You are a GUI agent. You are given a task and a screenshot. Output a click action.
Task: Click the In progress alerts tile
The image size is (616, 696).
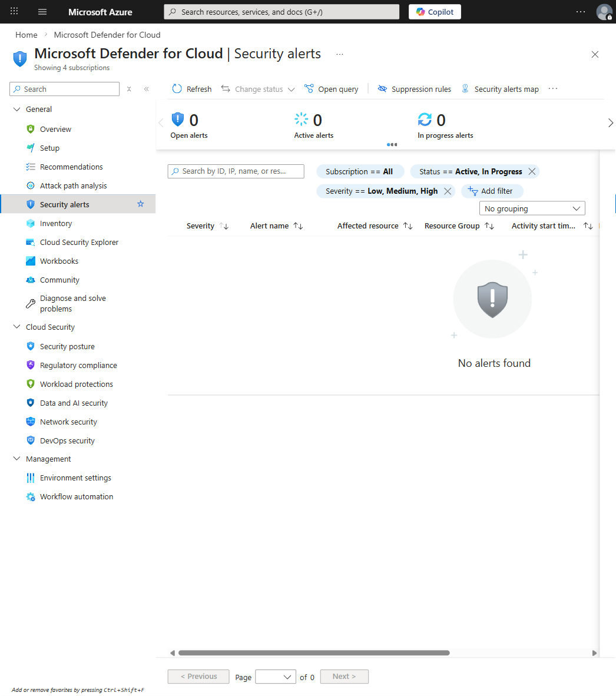[445, 125]
